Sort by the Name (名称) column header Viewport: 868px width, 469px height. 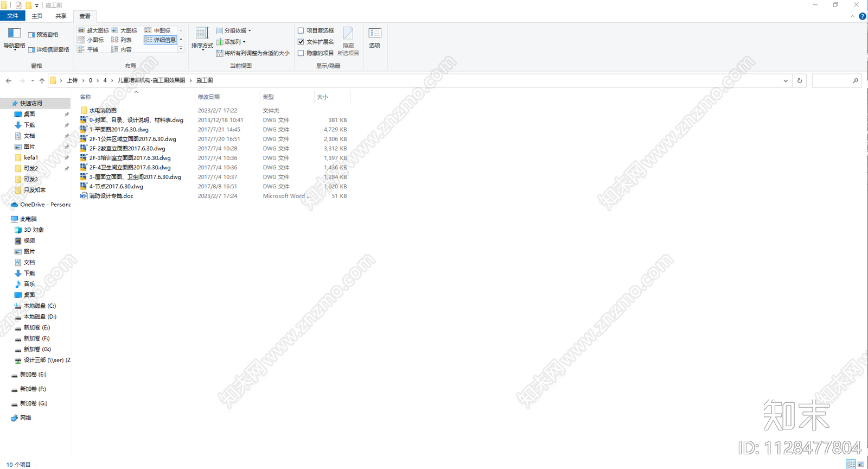(136, 97)
